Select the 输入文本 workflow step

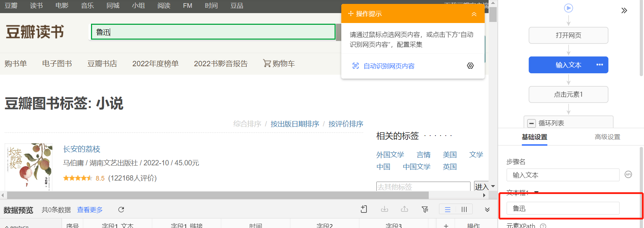pyautogui.click(x=568, y=65)
